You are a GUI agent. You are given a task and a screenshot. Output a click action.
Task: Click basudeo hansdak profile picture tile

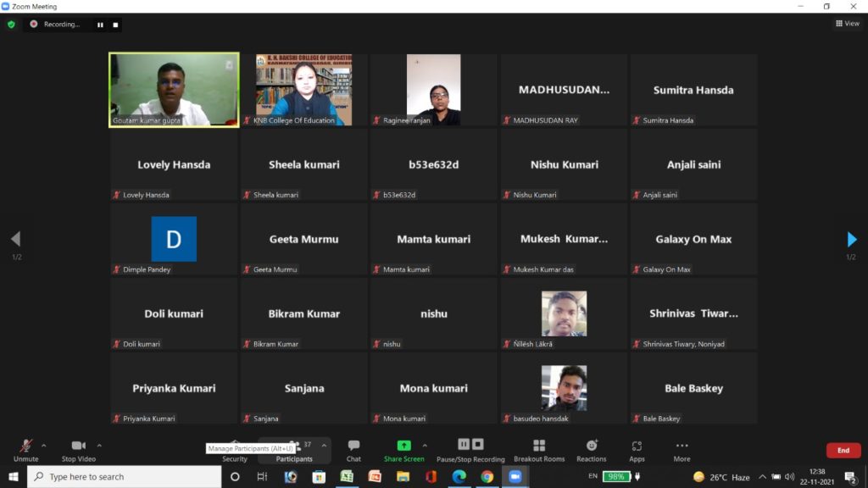click(564, 388)
